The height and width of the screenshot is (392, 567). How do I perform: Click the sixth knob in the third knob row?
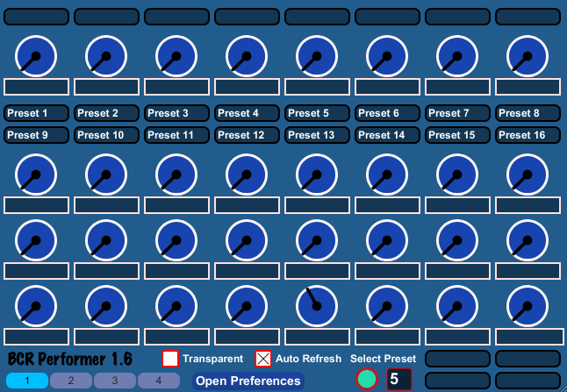click(387, 240)
